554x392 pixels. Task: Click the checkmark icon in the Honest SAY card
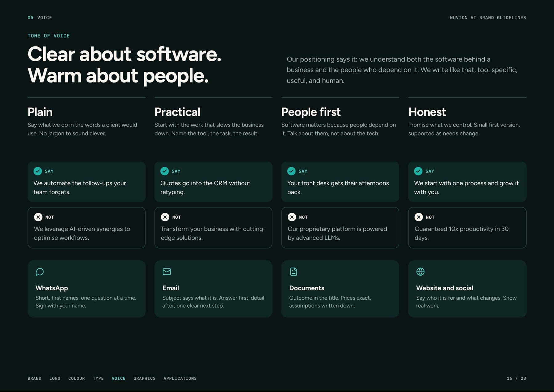click(418, 171)
